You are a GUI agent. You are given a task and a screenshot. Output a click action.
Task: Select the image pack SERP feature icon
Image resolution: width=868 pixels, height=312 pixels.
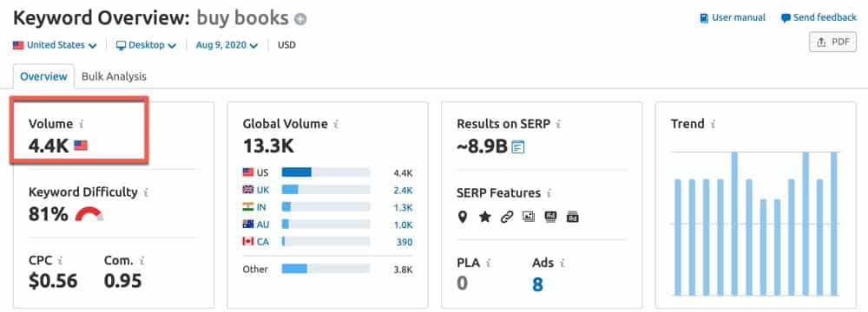[x=529, y=217]
